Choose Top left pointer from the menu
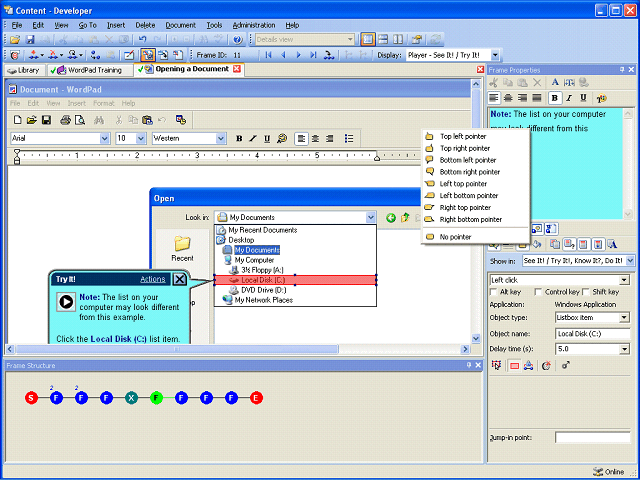Screen dimensions: 640x480 pyautogui.click(x=476, y=136)
